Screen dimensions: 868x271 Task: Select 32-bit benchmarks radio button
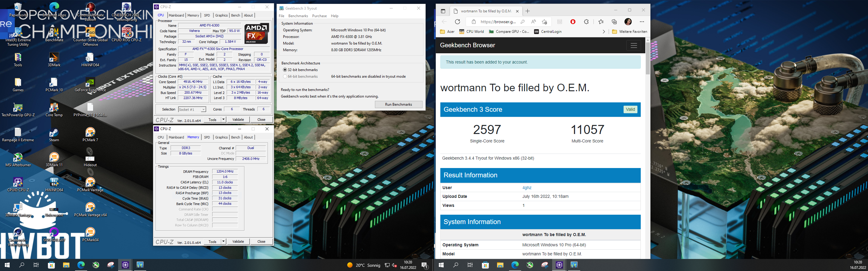tap(285, 70)
